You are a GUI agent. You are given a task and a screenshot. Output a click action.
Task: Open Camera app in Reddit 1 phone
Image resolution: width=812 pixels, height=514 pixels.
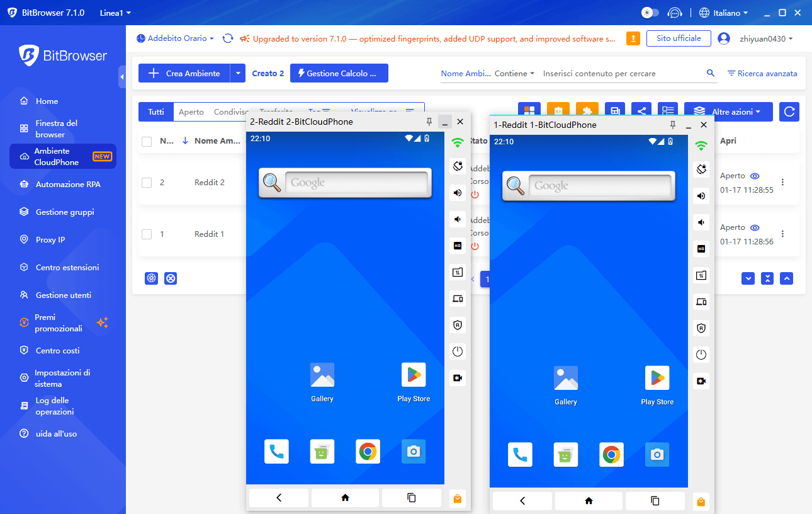point(657,454)
